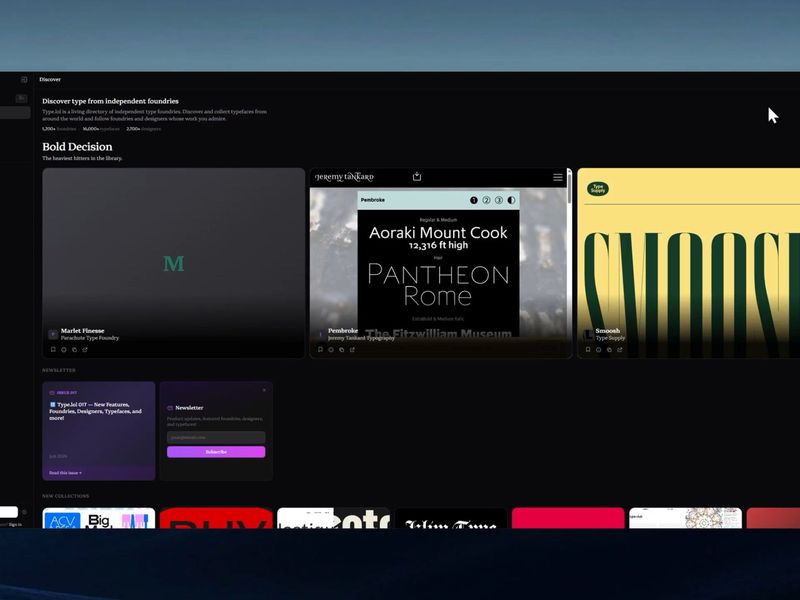
Task: Click the Discover breadcrumb label
Action: point(50,80)
